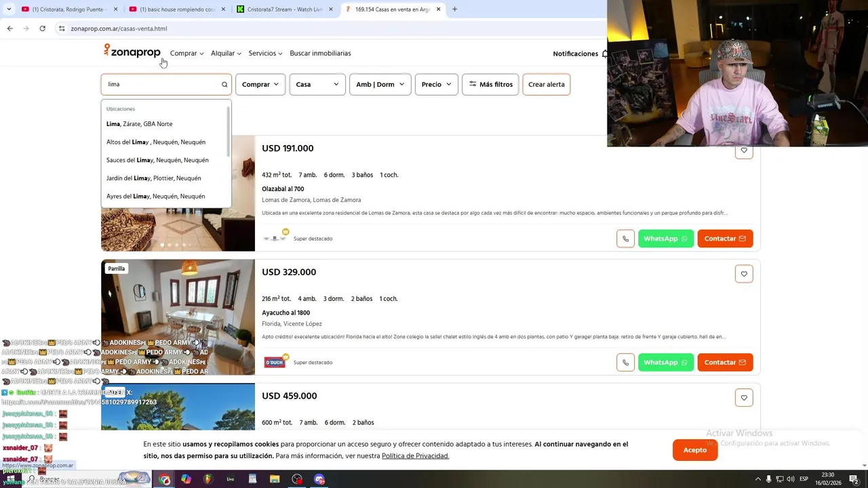Open the Windows notification center
The image size is (868, 488).
coord(854,479)
